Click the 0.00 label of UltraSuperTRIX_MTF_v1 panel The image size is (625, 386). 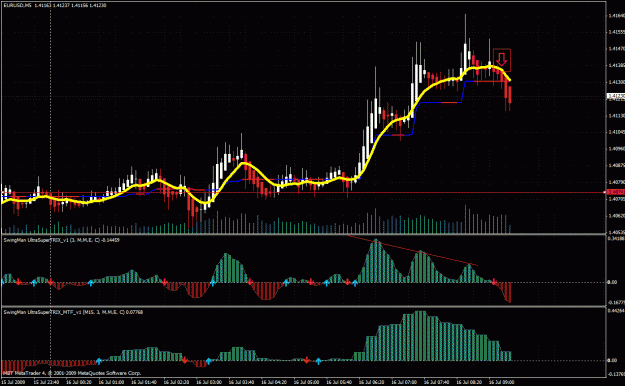click(612, 360)
